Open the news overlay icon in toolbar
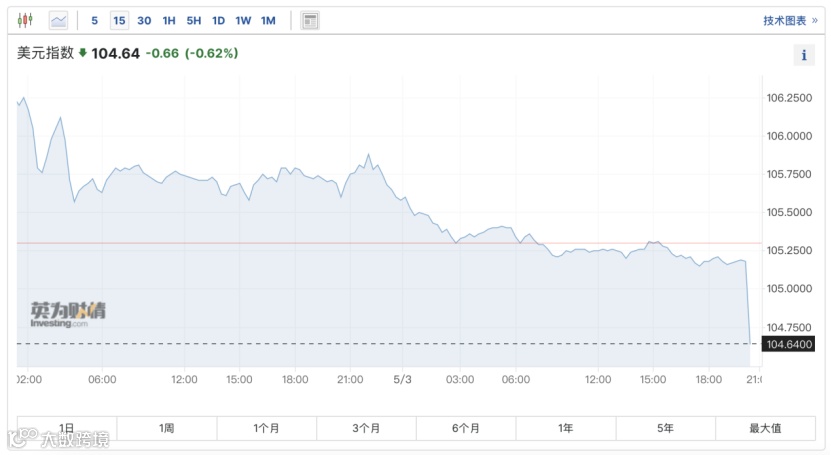831x455 pixels. [310, 21]
